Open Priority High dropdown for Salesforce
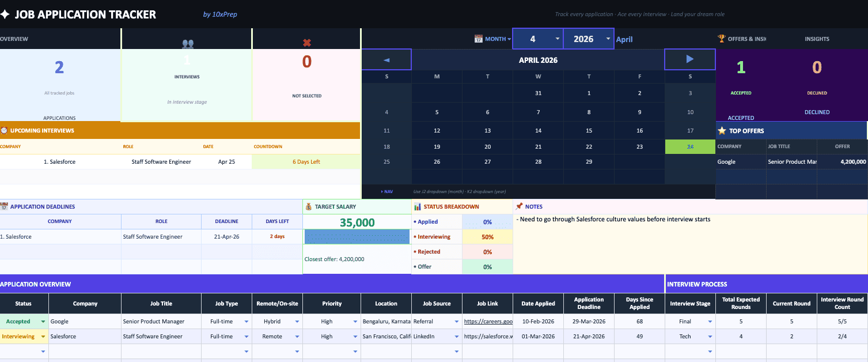Screen dimensions: 868x362 coord(355,337)
